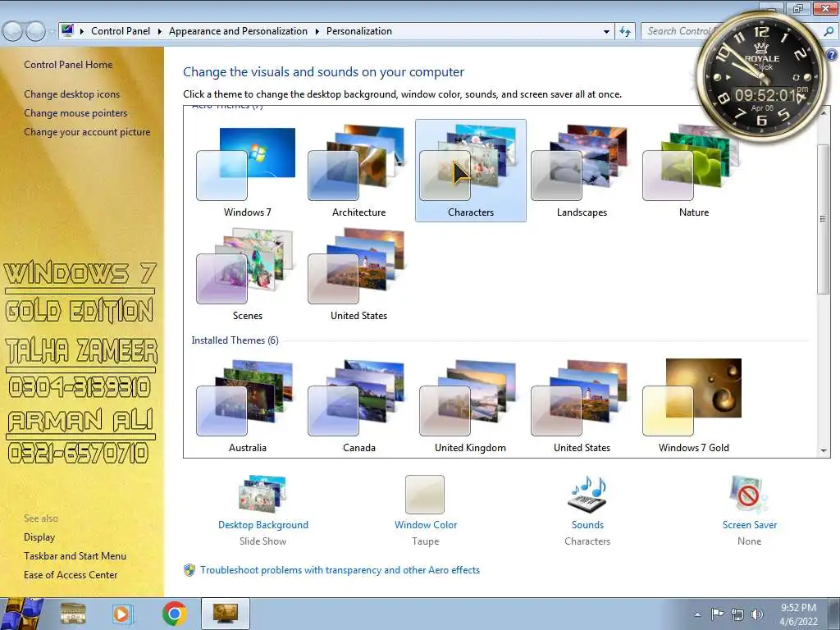Screen dimensions: 840x630
Task: Click the Personalization breadcrumb segment
Action: [x=359, y=31]
